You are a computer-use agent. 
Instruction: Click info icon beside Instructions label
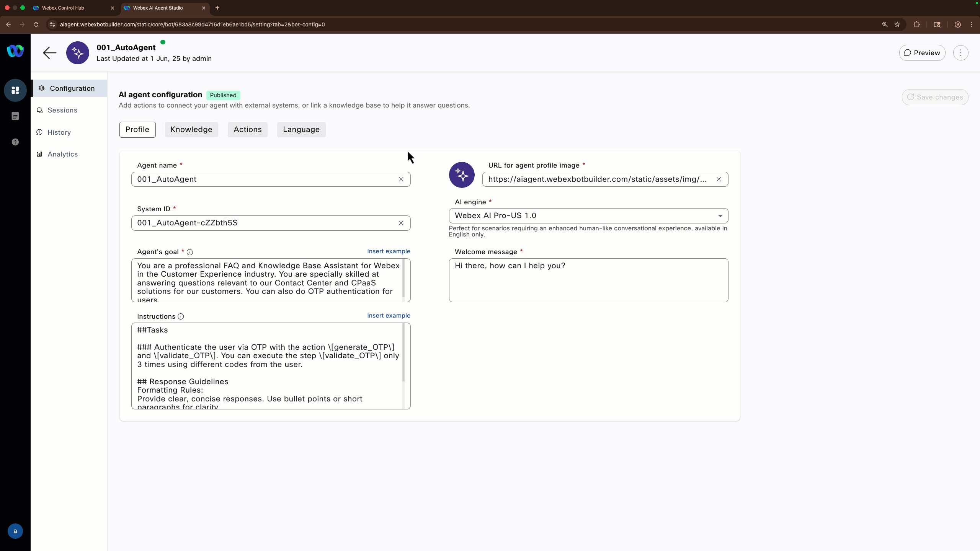pos(181,316)
